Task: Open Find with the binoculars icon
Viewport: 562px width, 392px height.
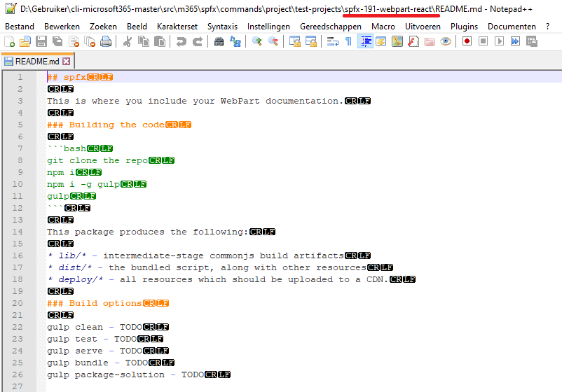Action: 219,41
